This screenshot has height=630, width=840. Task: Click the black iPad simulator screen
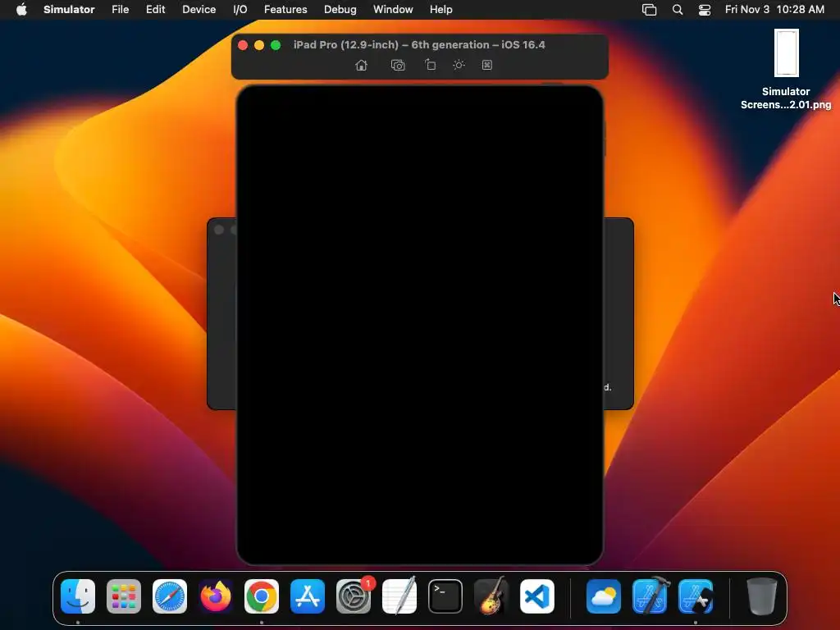point(419,325)
